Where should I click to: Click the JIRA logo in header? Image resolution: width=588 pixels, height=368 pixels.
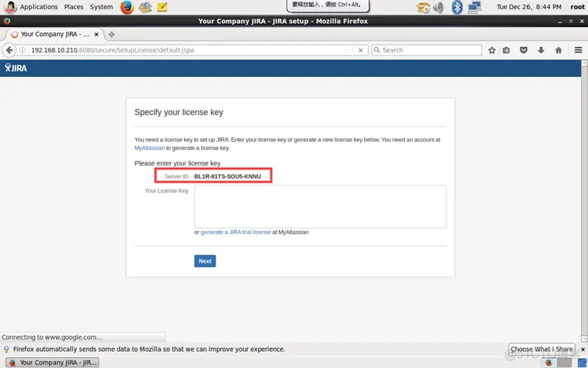point(15,68)
